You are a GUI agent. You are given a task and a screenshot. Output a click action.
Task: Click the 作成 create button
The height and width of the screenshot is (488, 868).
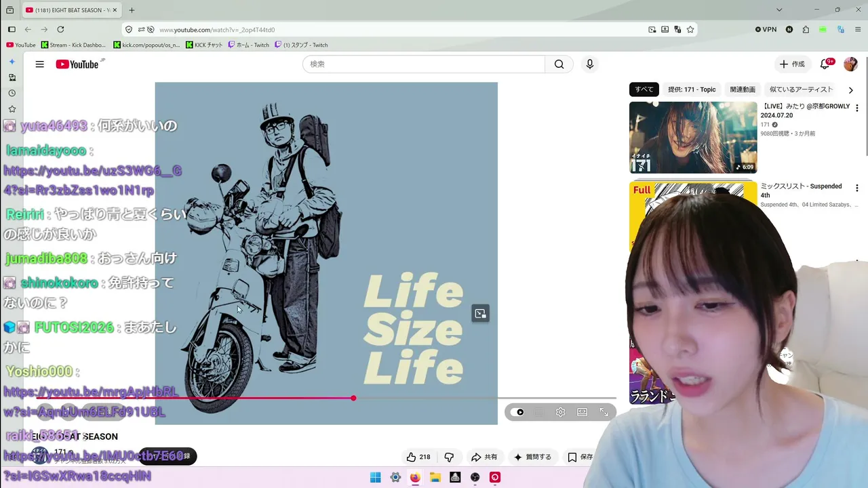(791, 64)
